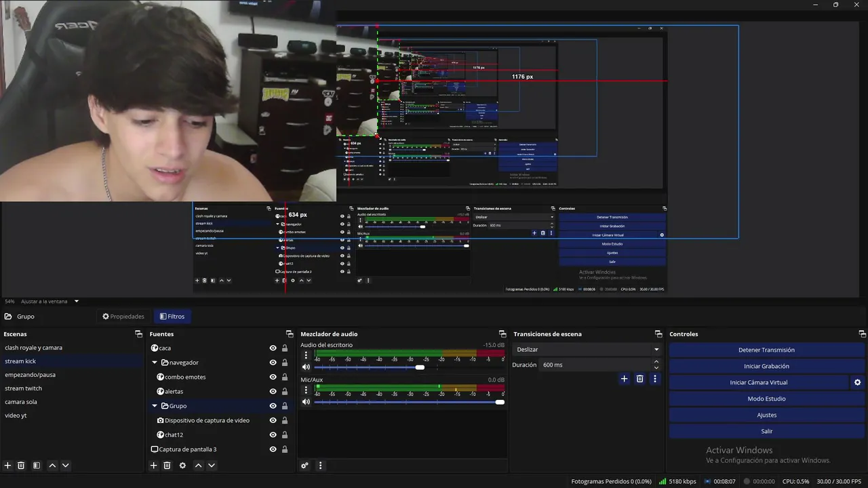Open advanced audio properties gear icon
Screen dimensions: 868x488
(304, 466)
